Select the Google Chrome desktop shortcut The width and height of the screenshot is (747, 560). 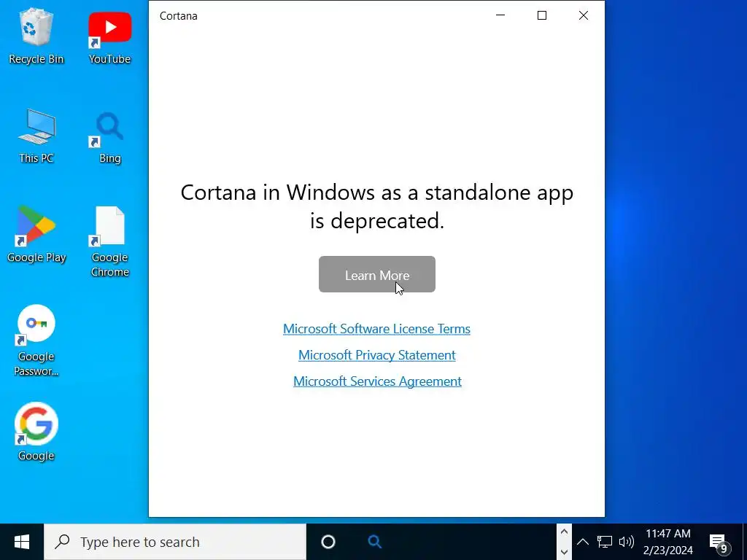pyautogui.click(x=109, y=242)
